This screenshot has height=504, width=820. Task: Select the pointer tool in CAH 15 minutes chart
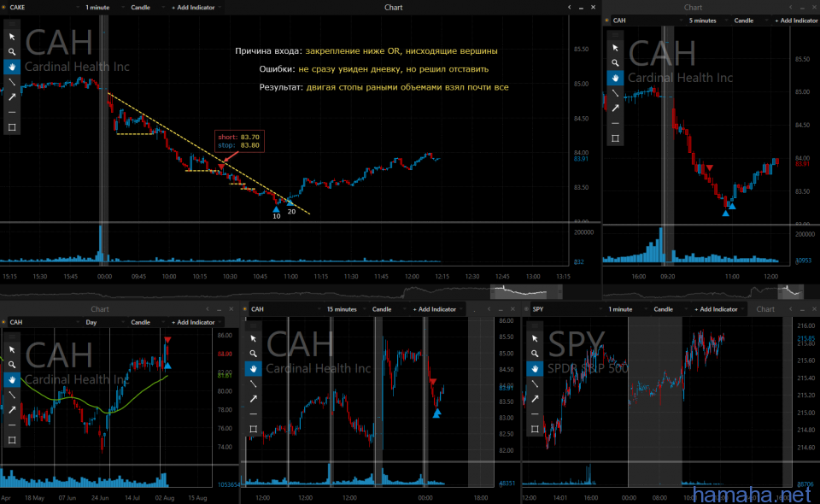(254, 338)
